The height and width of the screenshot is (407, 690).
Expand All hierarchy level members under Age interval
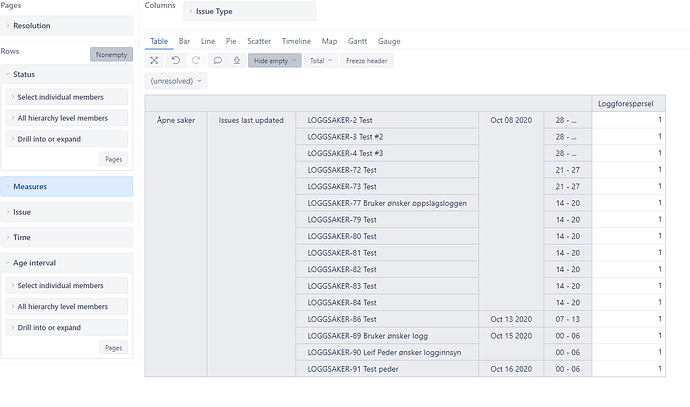[66, 307]
